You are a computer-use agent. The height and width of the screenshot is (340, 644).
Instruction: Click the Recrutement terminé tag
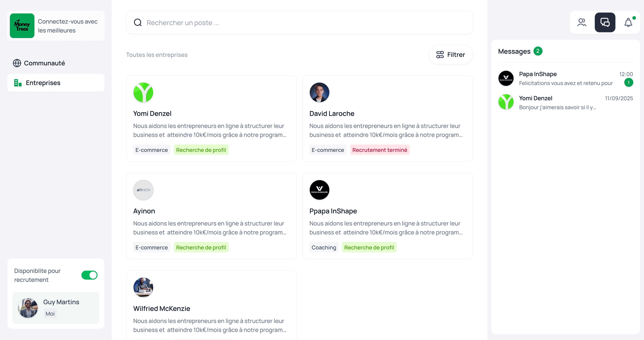380,150
